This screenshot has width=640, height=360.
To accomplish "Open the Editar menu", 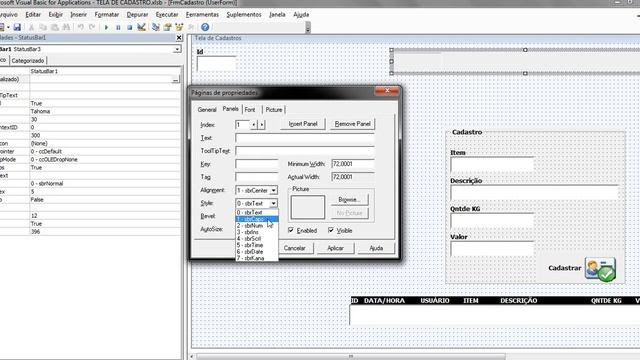I will [x=33, y=15].
